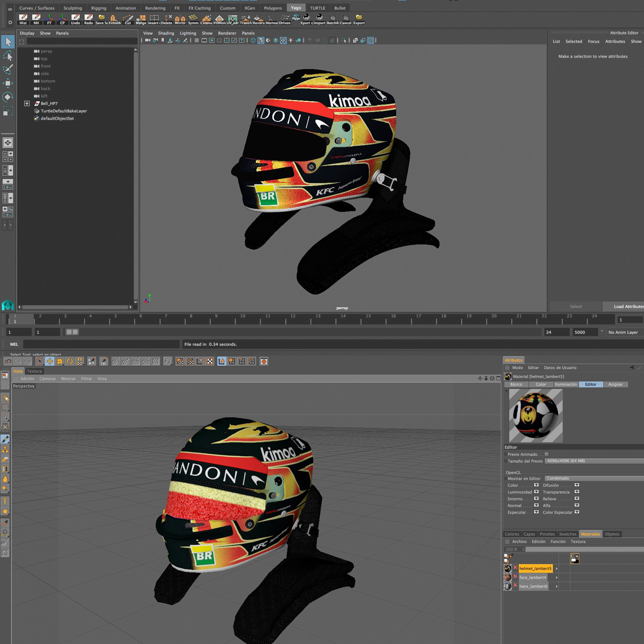Click the Reverse shelf icon

(258, 19)
